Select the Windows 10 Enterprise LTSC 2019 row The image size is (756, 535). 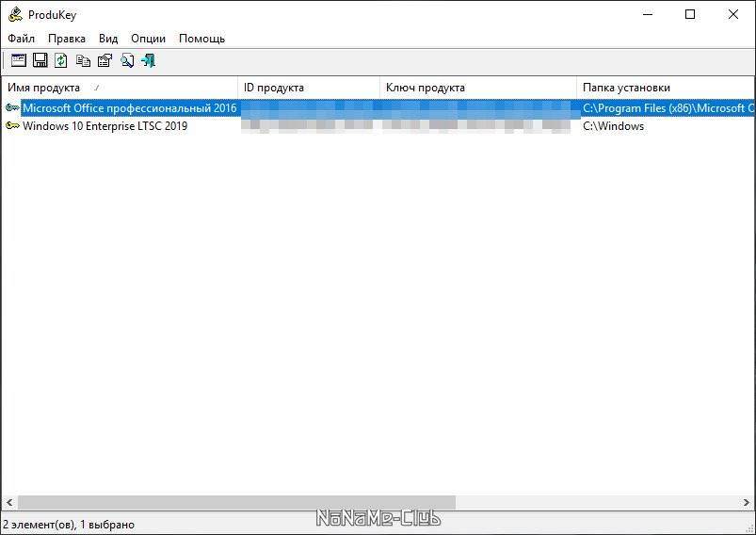point(378,126)
